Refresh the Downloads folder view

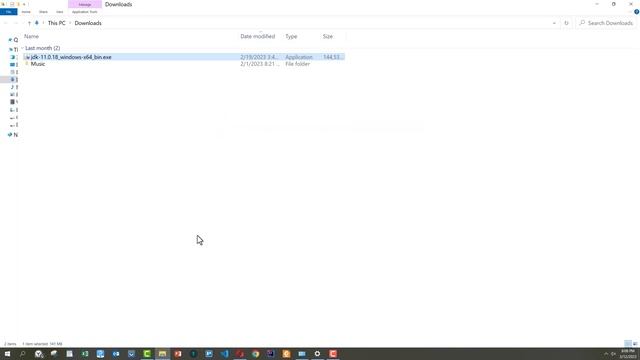coord(566,23)
